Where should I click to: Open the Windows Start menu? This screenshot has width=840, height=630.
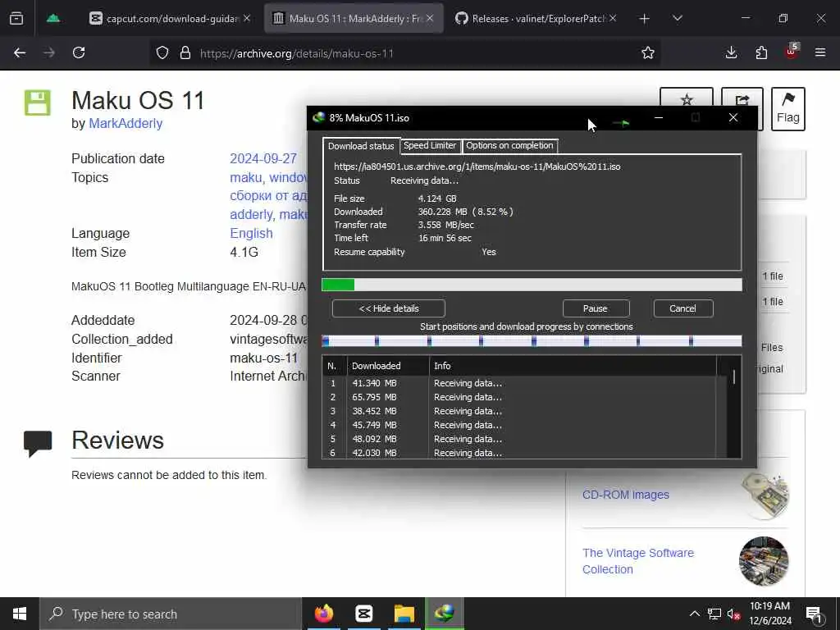pyautogui.click(x=20, y=614)
